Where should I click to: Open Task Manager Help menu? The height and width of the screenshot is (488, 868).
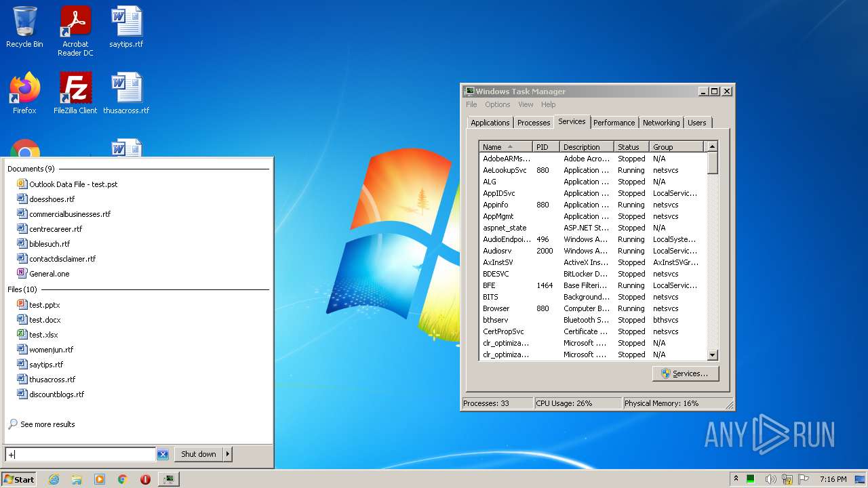click(x=548, y=104)
